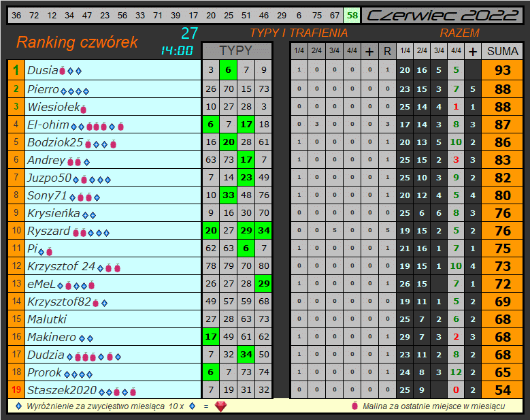Click the raspberry icon next to Krzysztof82

click(x=96, y=303)
